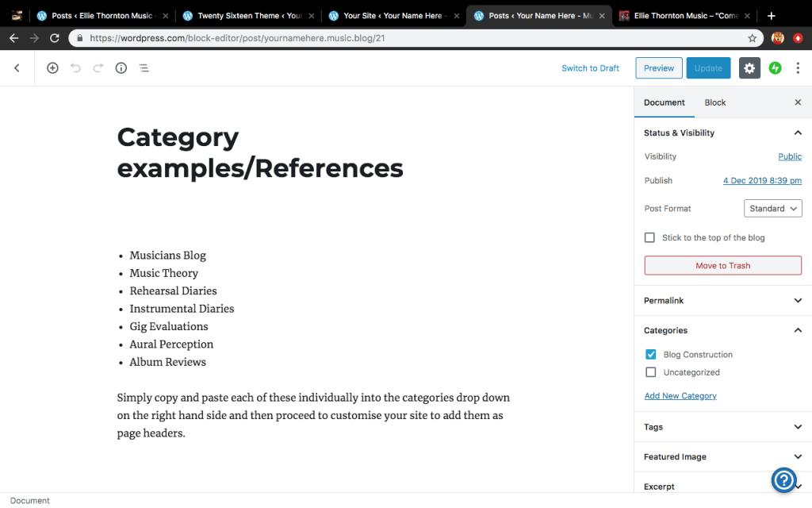Click the Undo arrow in editor toolbar
Viewport: 812px width, 508px height.
pos(75,68)
